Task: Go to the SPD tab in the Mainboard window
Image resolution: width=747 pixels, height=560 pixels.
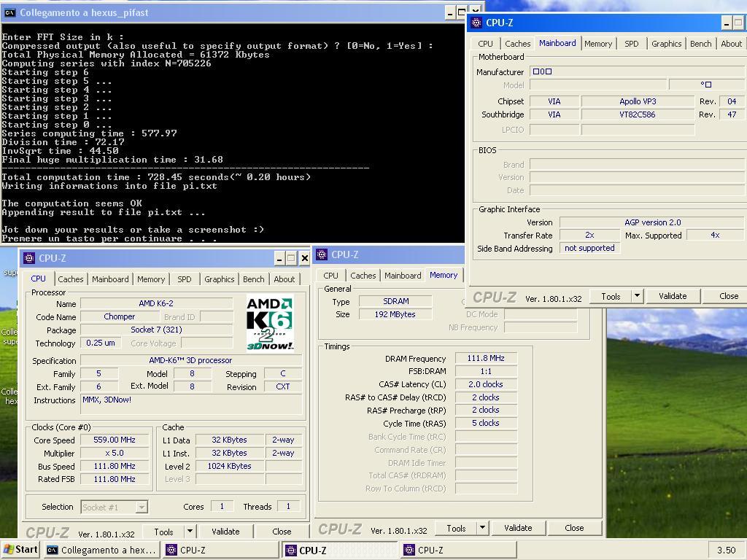Action: tap(632, 43)
